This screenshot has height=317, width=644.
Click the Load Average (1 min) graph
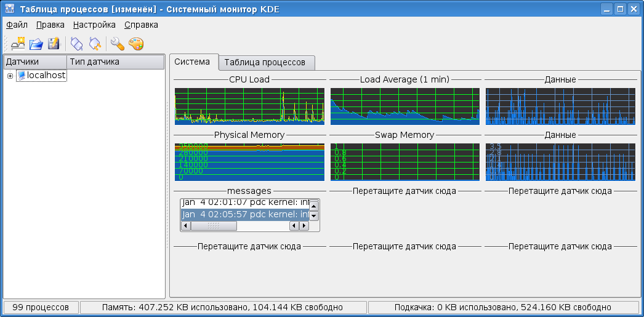(x=405, y=106)
